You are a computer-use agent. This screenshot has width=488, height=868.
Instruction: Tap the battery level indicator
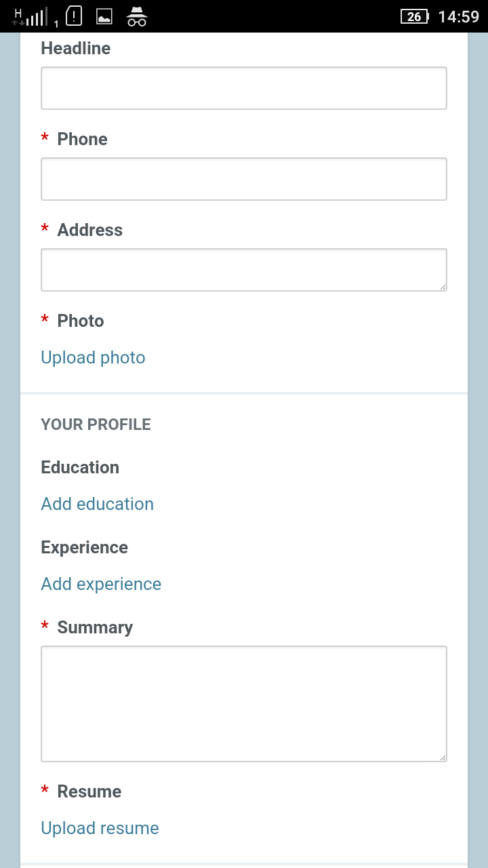(x=415, y=16)
